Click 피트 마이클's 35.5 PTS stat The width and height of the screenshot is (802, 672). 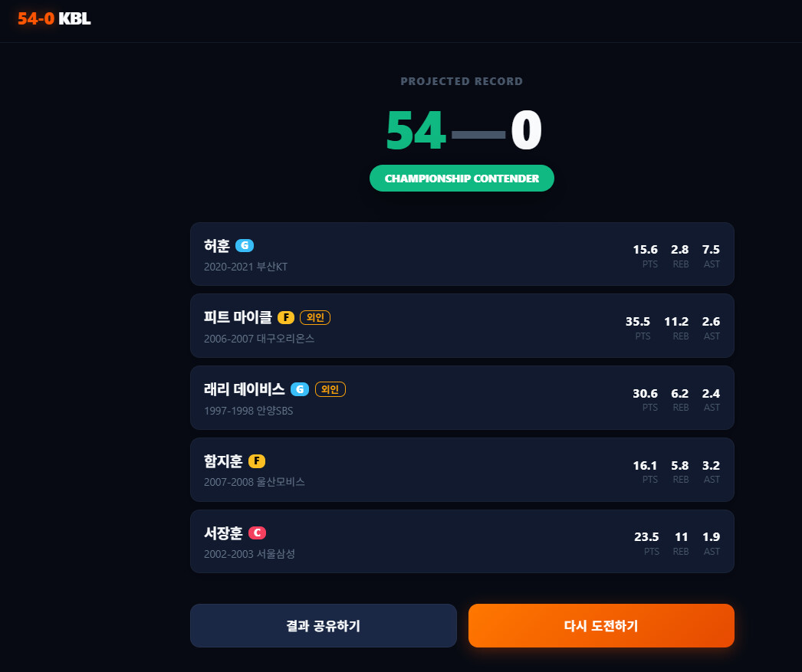tap(638, 327)
